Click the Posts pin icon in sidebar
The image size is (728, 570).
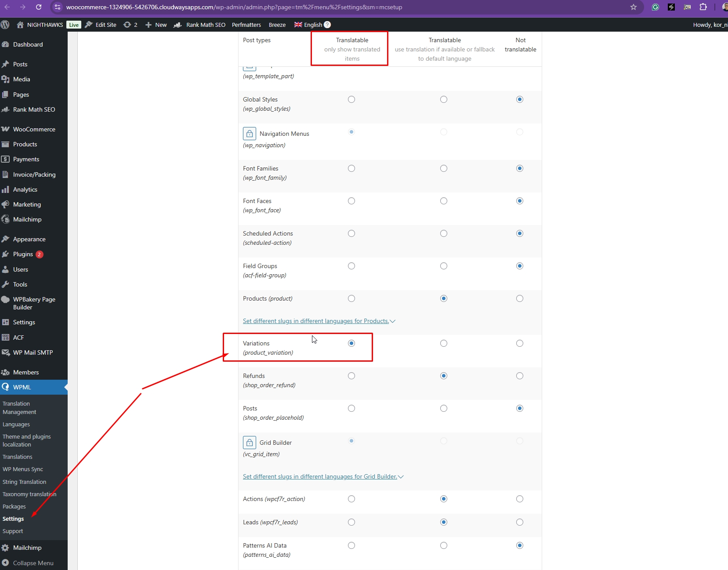[6, 64]
